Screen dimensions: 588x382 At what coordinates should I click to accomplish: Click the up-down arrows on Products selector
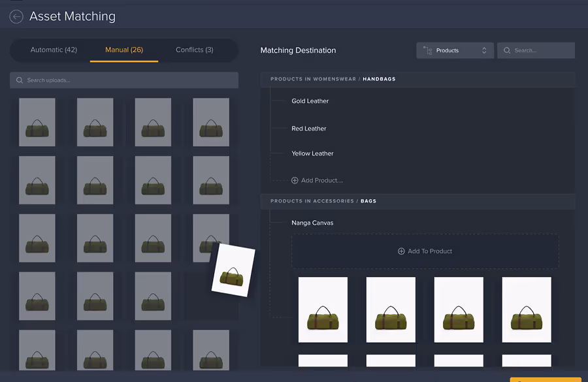[x=484, y=50]
